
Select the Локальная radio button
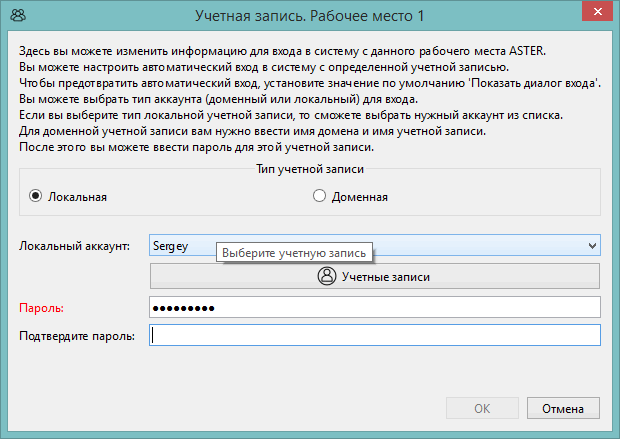pyautogui.click(x=36, y=196)
